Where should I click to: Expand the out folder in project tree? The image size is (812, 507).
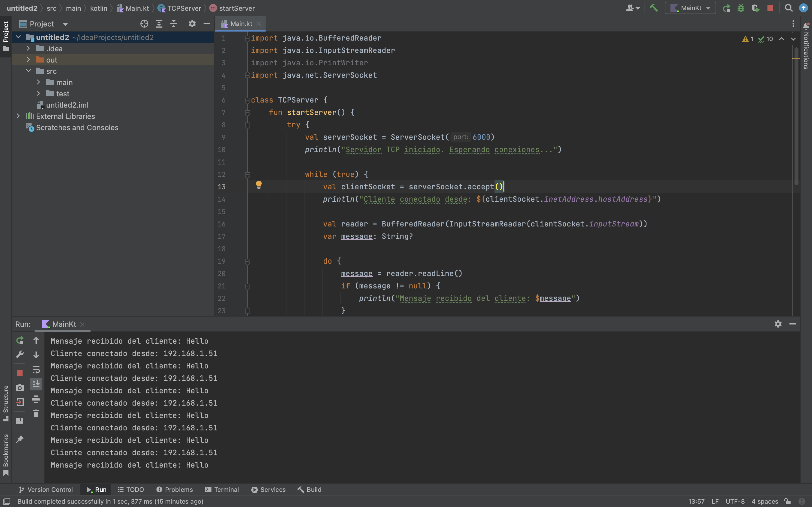pos(28,60)
